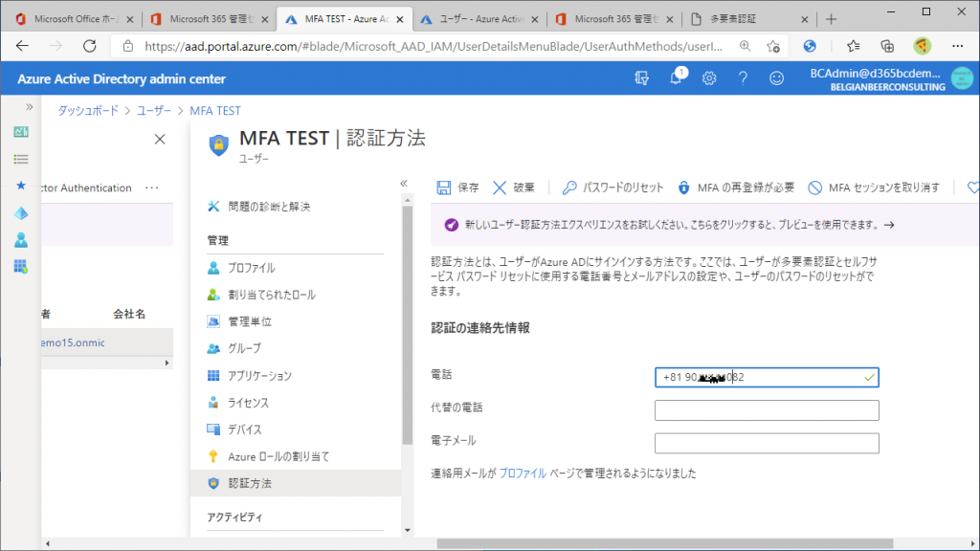Close the MFA TEST browser tab
The image size is (980, 551).
click(x=400, y=19)
